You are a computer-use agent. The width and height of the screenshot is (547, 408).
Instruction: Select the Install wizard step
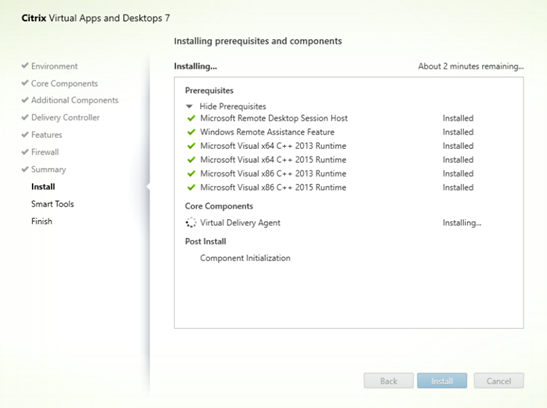click(43, 187)
